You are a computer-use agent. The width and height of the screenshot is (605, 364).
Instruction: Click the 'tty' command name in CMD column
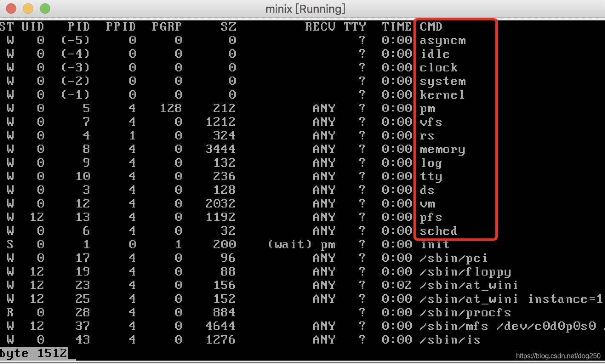point(431,176)
